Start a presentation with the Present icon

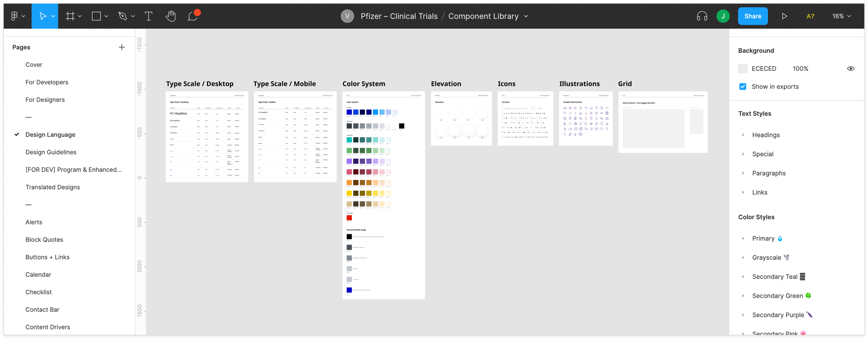(784, 16)
